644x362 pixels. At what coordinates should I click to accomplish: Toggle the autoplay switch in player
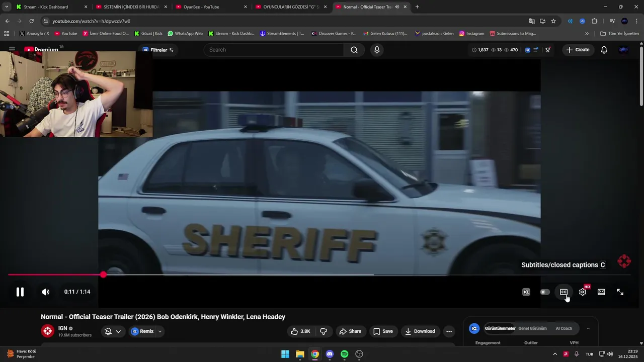[545, 292]
